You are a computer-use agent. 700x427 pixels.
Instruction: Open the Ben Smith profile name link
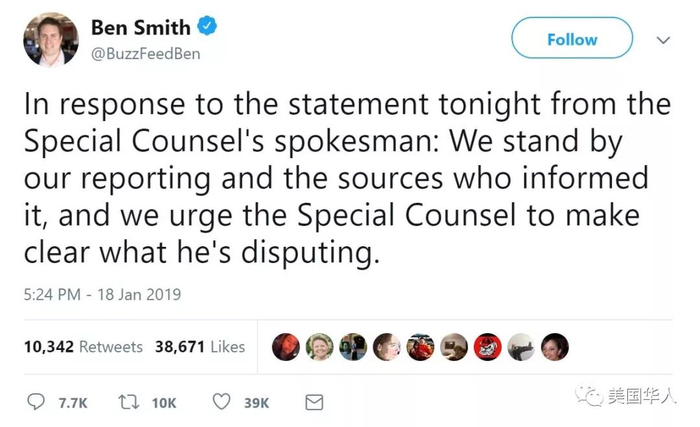tap(141, 26)
